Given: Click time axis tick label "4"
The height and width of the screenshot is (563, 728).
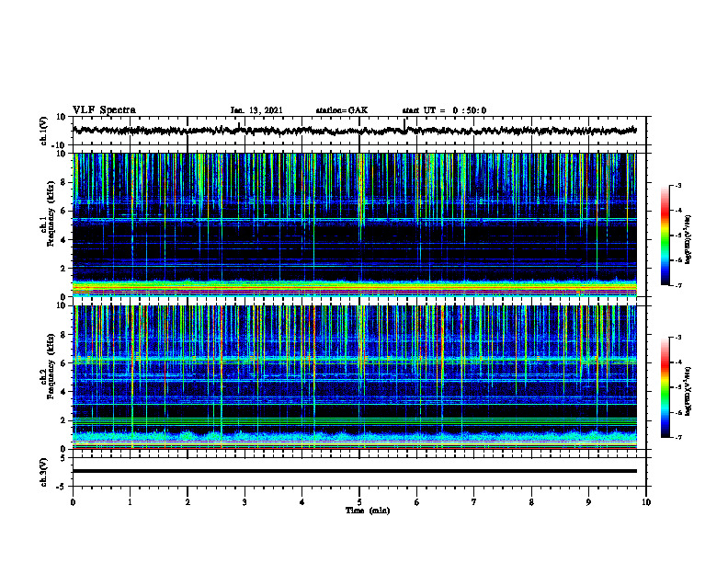Looking at the screenshot, I should [x=302, y=502].
